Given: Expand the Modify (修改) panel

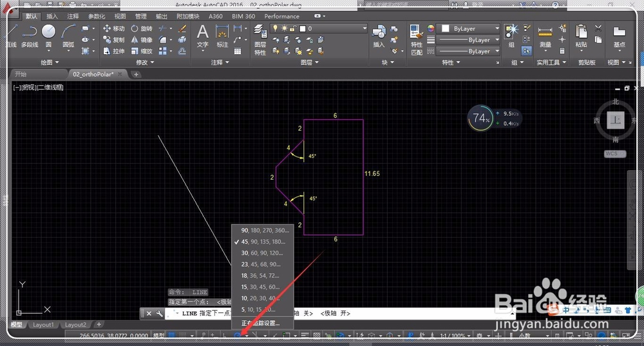Looking at the screenshot, I should click(x=145, y=62).
